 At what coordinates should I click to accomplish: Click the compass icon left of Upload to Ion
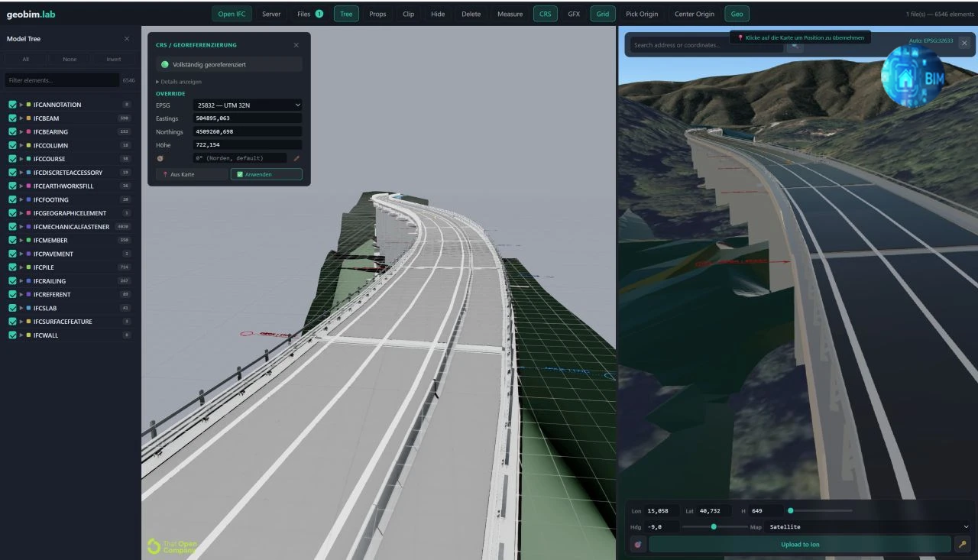coord(638,544)
